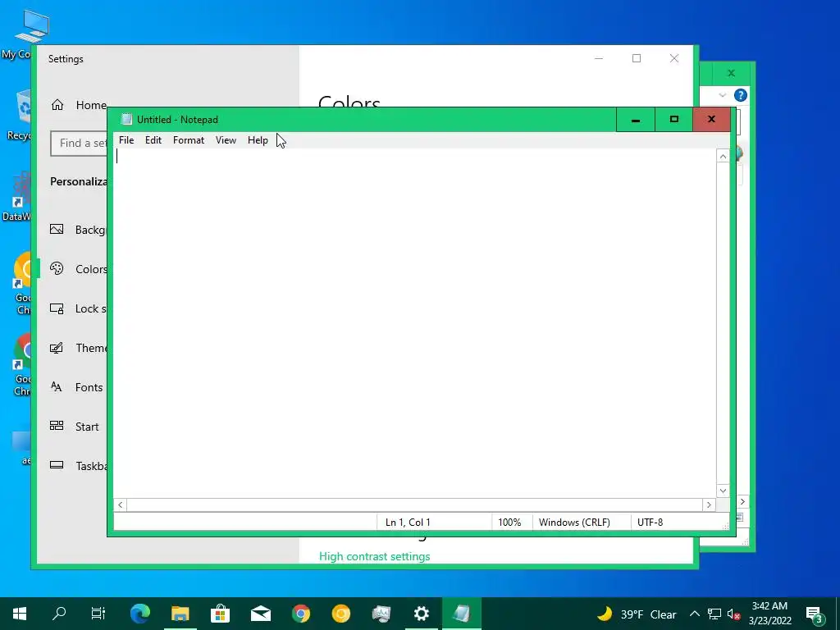This screenshot has width=840, height=630.
Task: Open Fonts in Settings sidebar
Action: (x=76, y=387)
